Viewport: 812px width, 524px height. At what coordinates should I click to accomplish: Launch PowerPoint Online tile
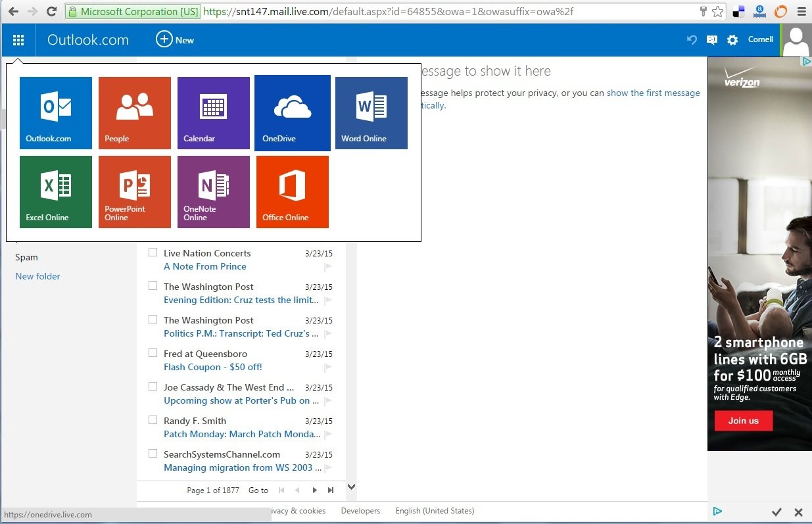click(135, 192)
